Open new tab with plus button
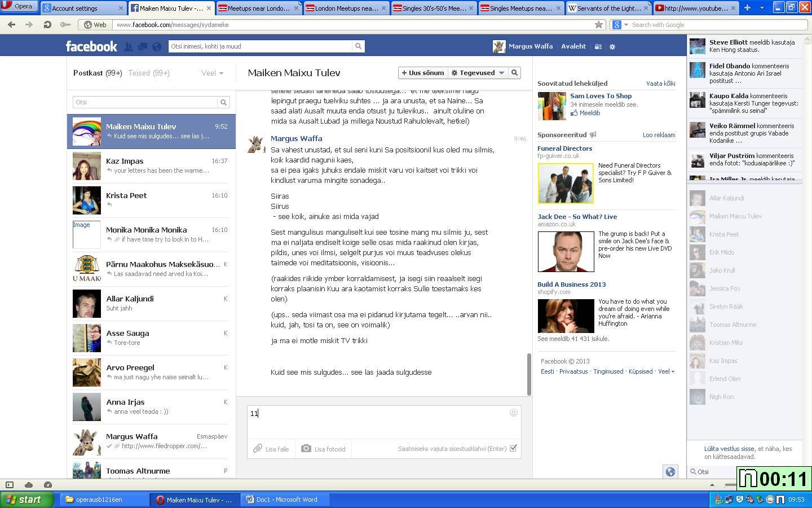Image resolution: width=812 pixels, height=508 pixels. pyautogui.click(x=747, y=8)
